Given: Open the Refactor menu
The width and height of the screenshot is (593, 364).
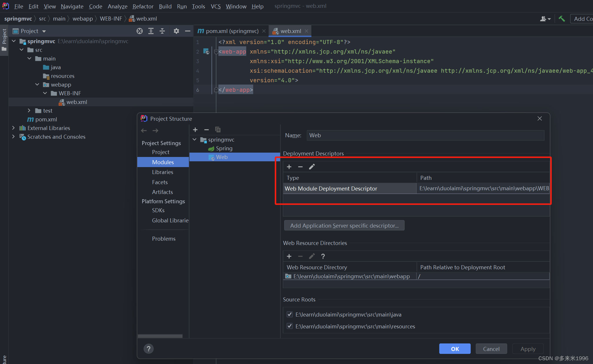Looking at the screenshot, I should (x=143, y=6).
